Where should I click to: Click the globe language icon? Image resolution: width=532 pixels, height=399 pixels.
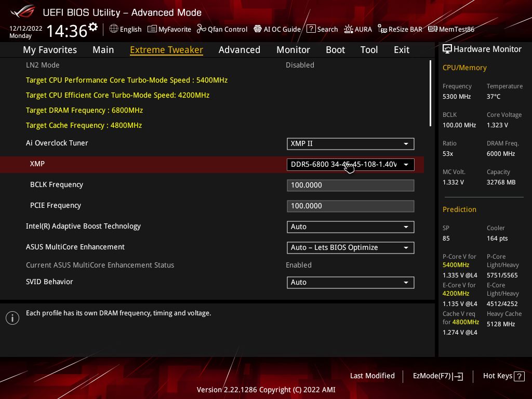point(114,29)
